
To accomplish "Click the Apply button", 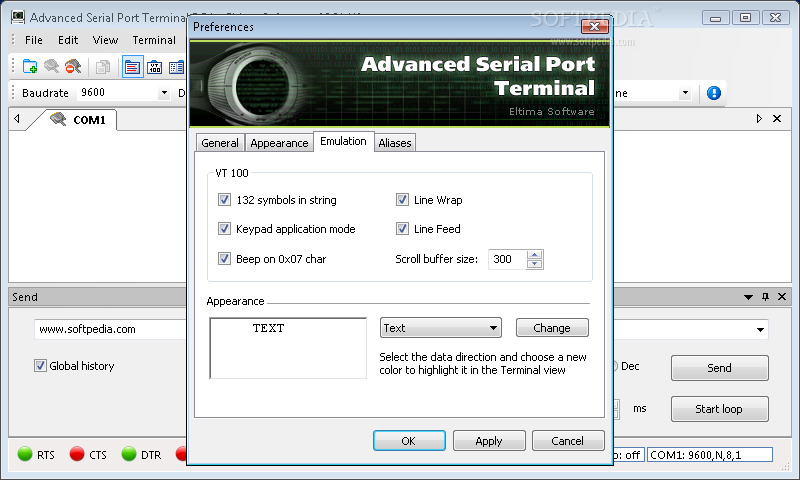I will [x=489, y=441].
